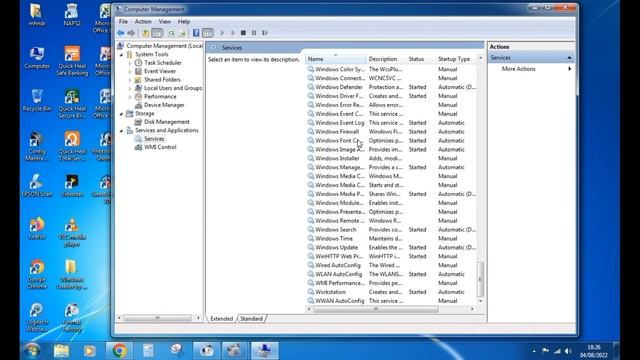Open the blue Help question mark icon
The width and height of the screenshot is (640, 360).
click(196, 33)
